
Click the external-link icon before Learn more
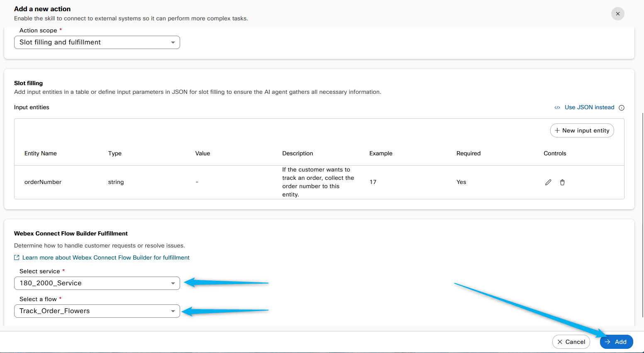tap(17, 257)
